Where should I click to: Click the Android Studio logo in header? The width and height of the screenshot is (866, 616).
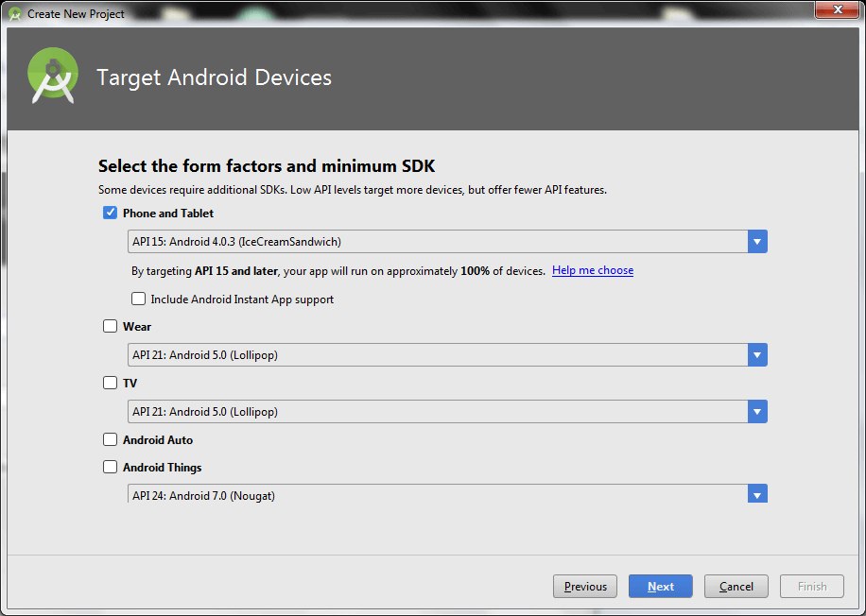53,77
